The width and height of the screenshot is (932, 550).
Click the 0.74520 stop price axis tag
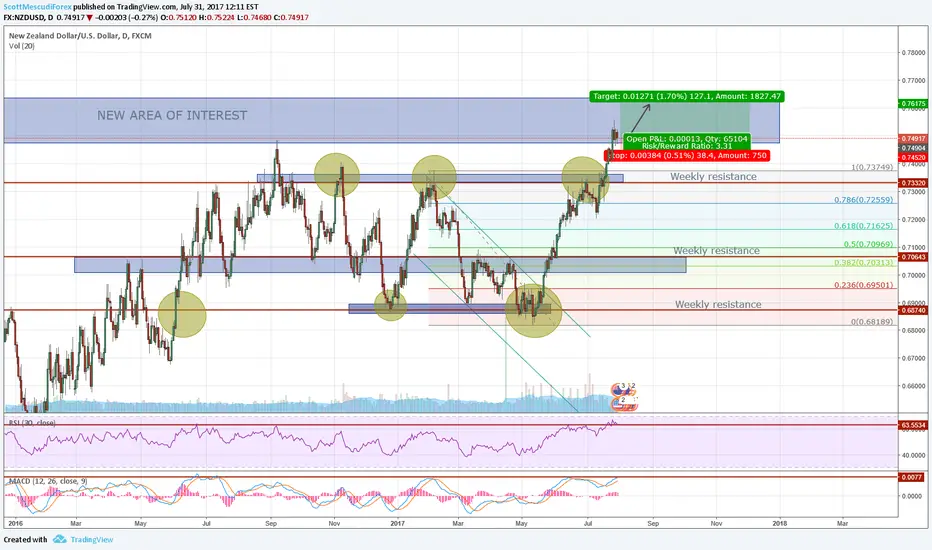coord(914,158)
